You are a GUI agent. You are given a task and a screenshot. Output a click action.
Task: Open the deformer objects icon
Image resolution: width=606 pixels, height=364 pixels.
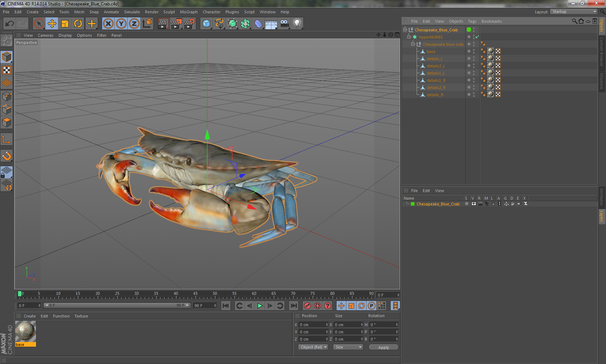coord(258,24)
